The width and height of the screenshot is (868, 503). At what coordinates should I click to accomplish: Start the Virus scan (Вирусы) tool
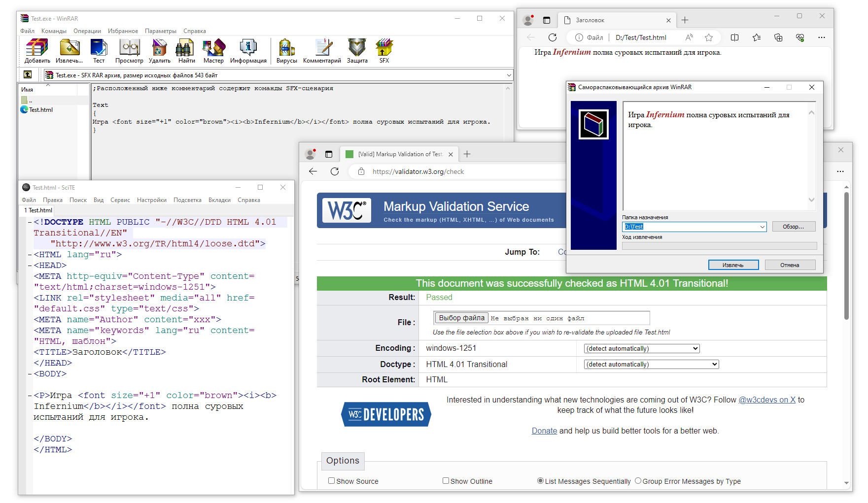tap(286, 51)
